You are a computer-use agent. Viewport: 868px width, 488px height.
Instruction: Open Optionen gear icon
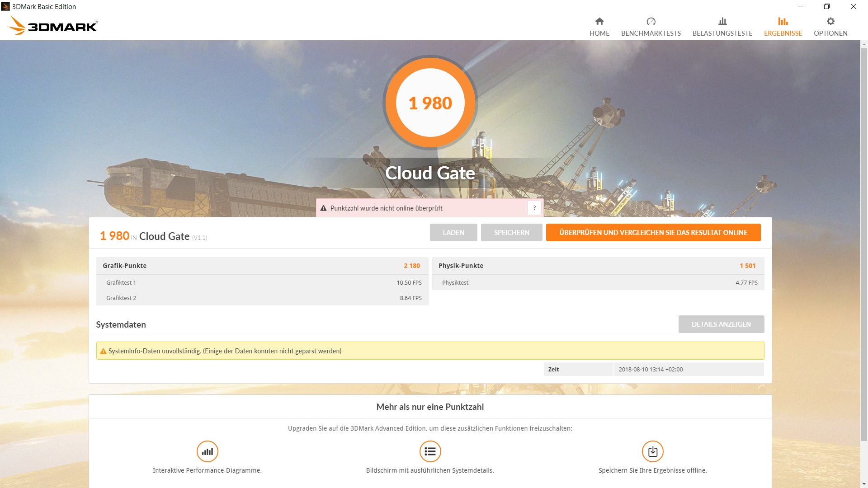tap(830, 21)
